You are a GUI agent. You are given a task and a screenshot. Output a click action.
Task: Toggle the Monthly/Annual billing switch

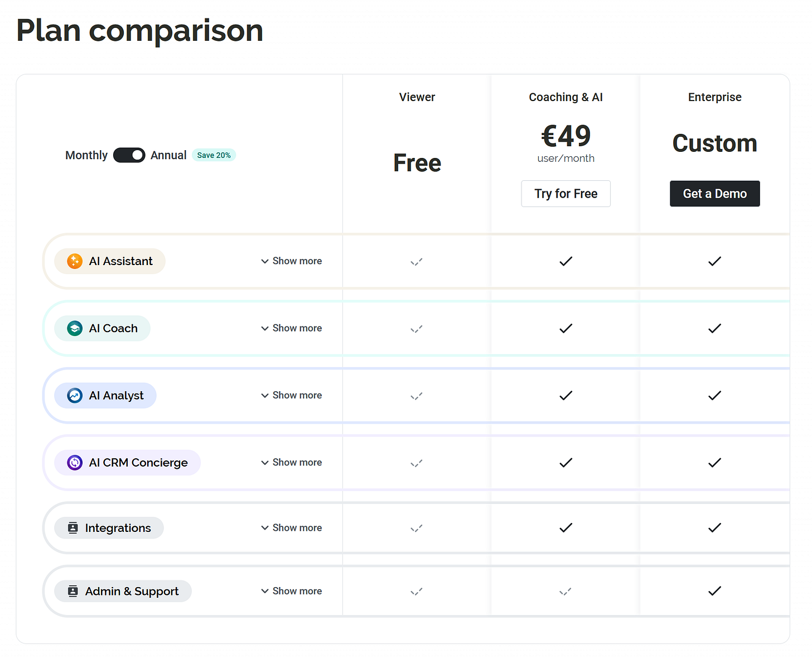click(129, 155)
